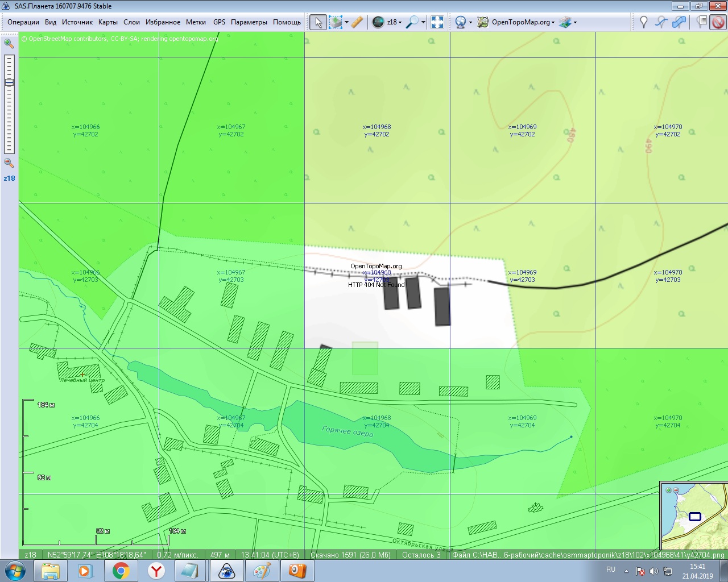Open the Параметры menu
This screenshot has height=582, width=728.
249,22
